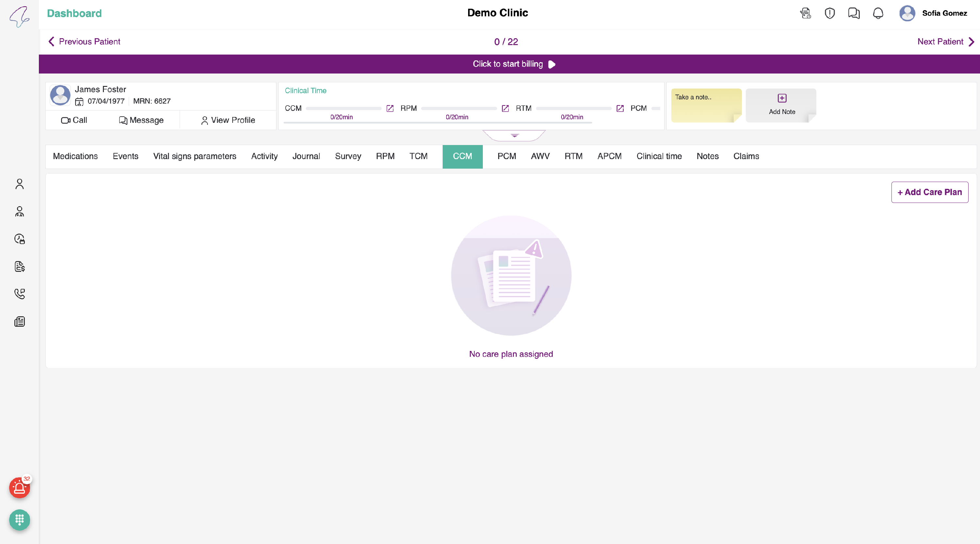The height and width of the screenshot is (544, 980).
Task: Click the shield alert icon in header
Action: [x=829, y=13]
